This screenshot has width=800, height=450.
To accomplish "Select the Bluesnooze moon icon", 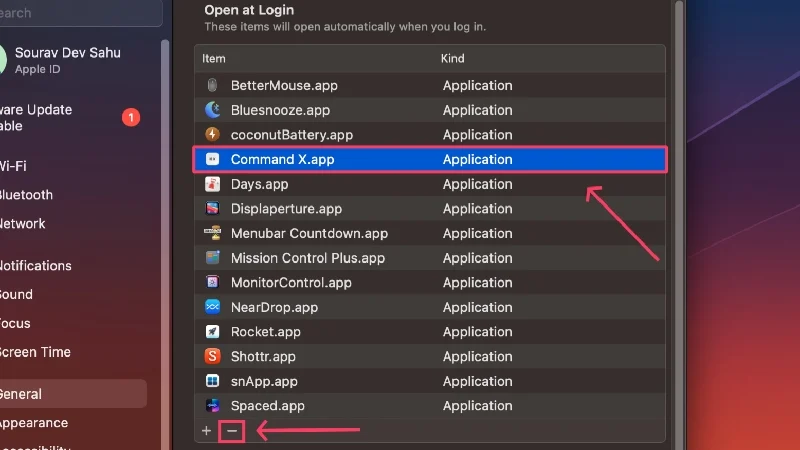I will tap(212, 110).
